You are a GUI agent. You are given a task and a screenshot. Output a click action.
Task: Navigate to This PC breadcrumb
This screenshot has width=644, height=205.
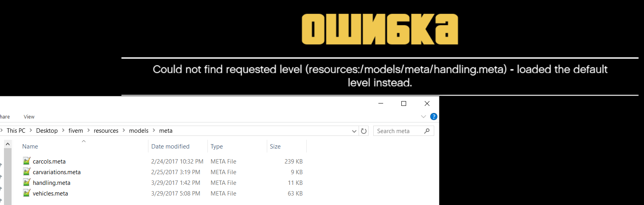16,131
